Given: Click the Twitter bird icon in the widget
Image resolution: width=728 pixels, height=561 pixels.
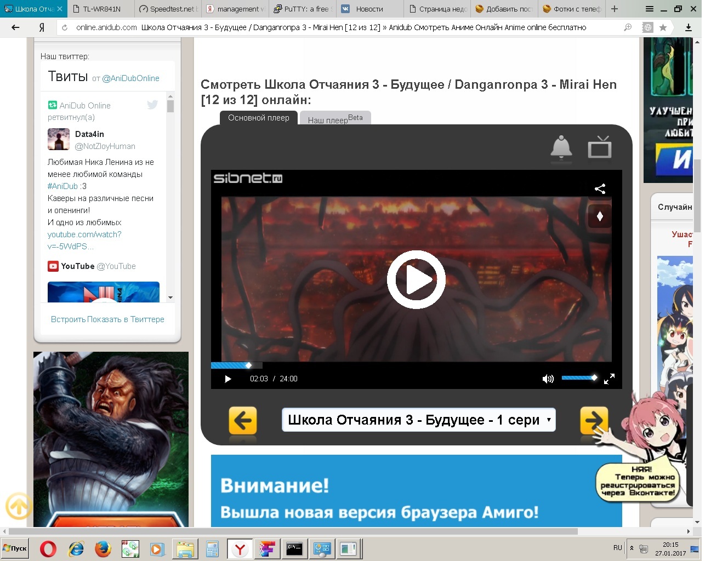Looking at the screenshot, I should click(152, 105).
